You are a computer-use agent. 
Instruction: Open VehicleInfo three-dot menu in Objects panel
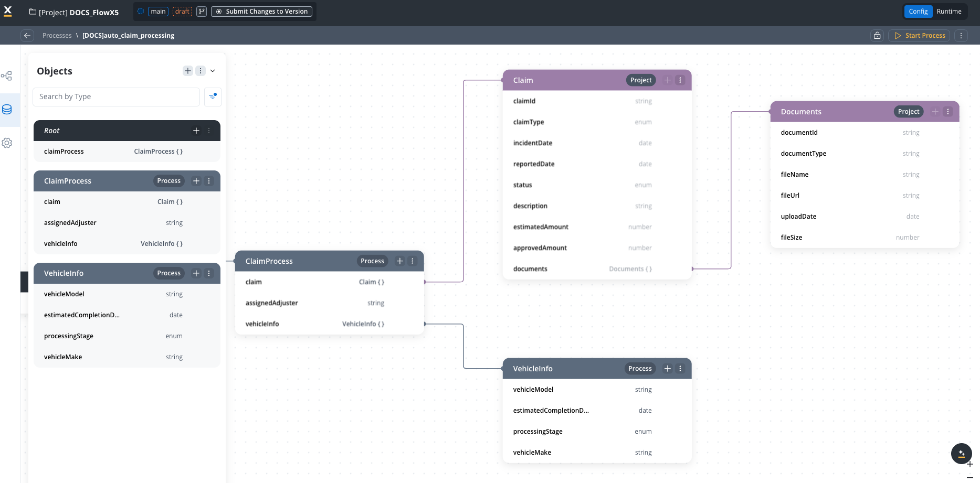click(x=209, y=273)
